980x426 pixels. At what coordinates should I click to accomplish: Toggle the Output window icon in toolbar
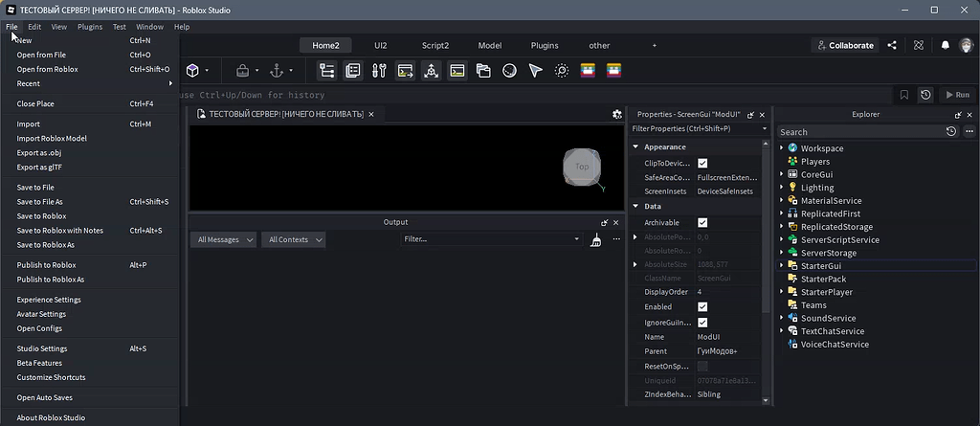tap(405, 71)
